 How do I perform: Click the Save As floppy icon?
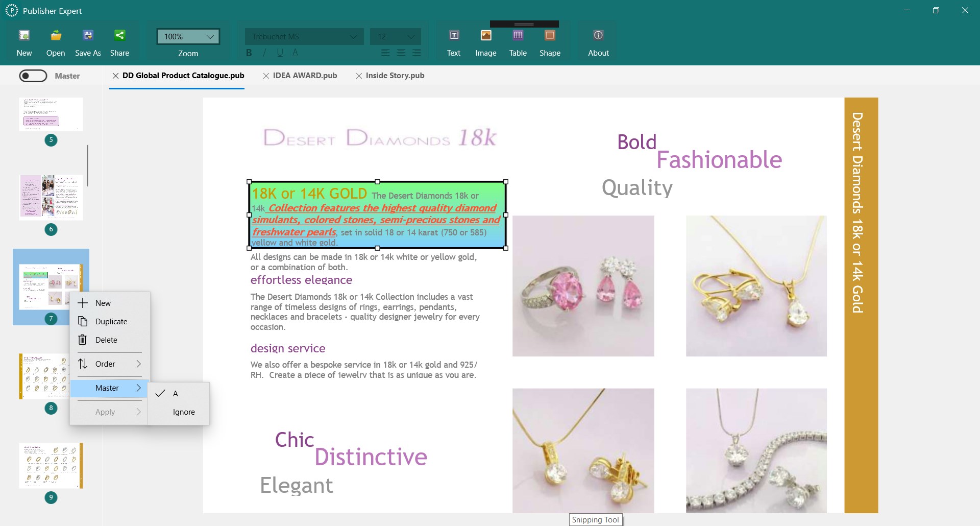click(88, 35)
